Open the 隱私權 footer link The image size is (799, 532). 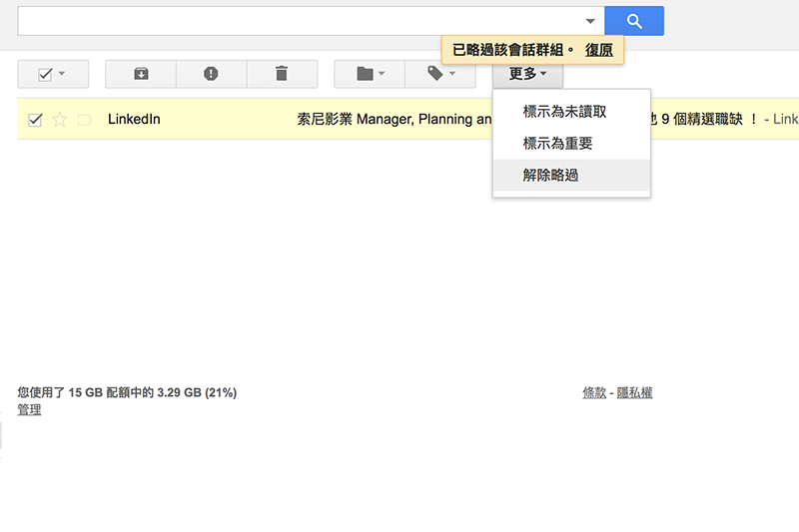point(634,393)
